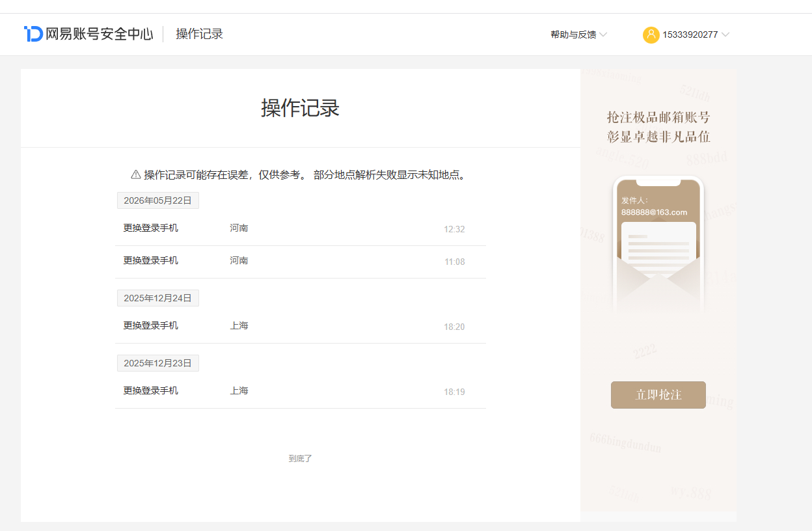Click 更换登录手机 entry at 18:19
Viewport: 812px width, 531px height.
pos(151,391)
